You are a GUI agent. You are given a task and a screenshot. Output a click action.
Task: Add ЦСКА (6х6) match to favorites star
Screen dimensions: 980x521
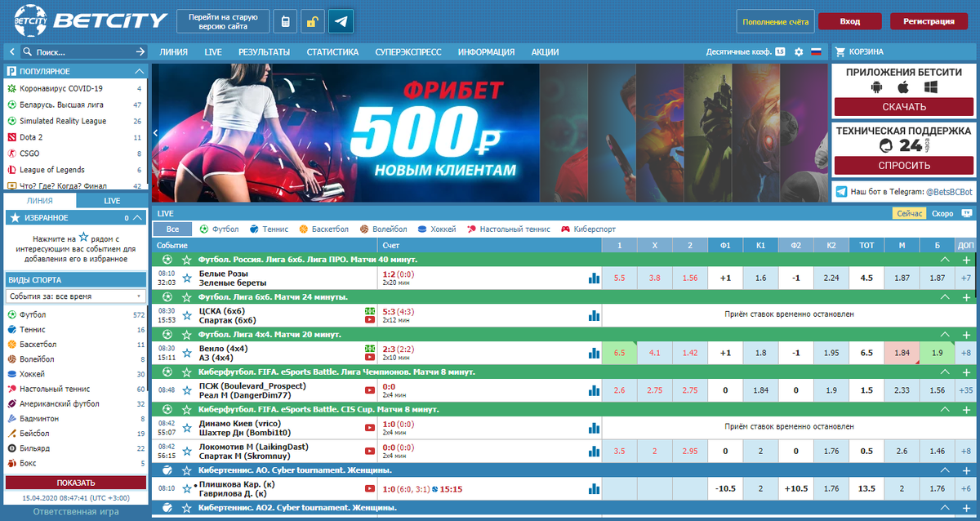click(x=187, y=315)
